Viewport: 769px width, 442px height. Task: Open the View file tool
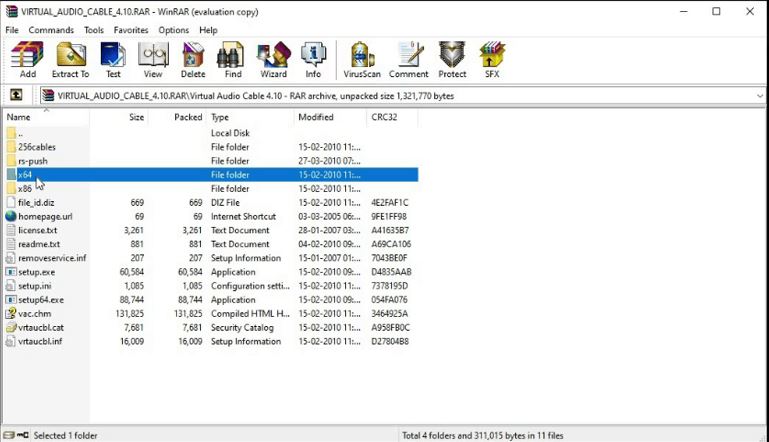(x=153, y=60)
